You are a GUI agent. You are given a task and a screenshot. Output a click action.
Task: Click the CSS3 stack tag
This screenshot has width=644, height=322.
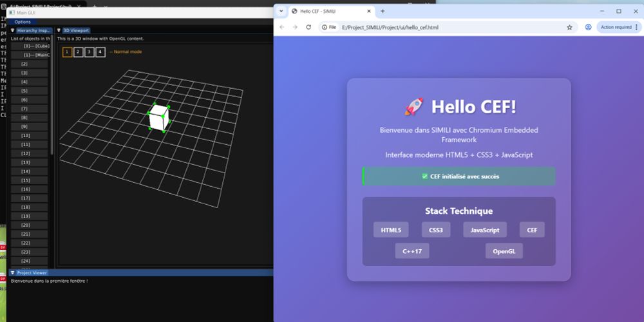coord(436,230)
